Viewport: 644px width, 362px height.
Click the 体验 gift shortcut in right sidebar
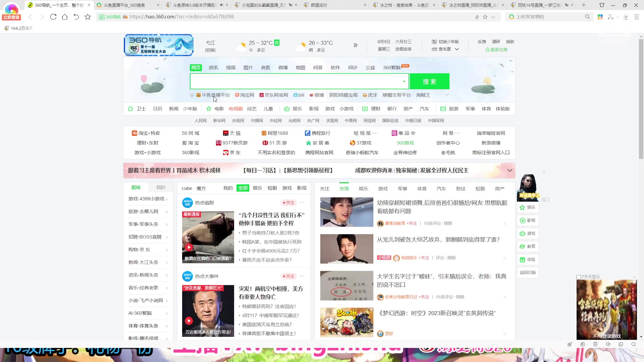[x=528, y=260]
